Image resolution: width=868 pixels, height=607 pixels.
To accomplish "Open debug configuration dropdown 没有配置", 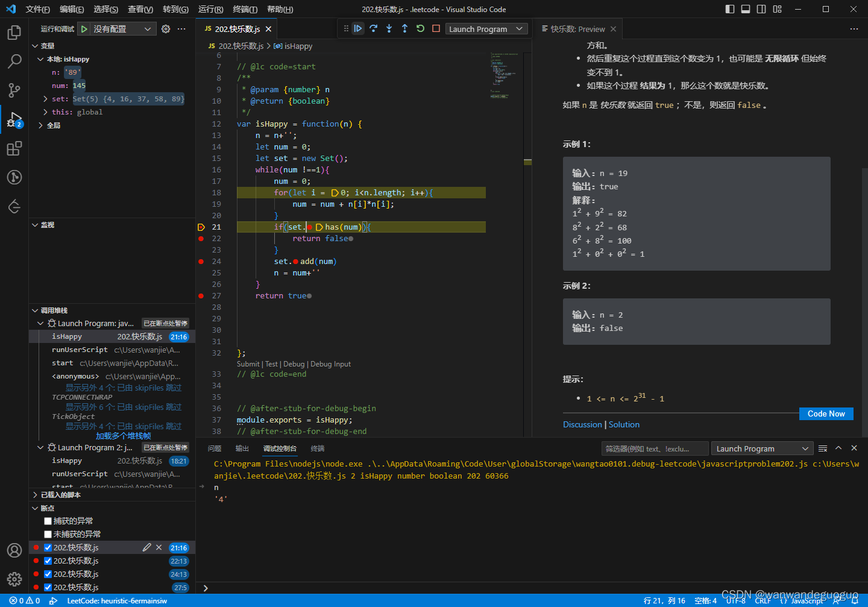I will coord(123,29).
